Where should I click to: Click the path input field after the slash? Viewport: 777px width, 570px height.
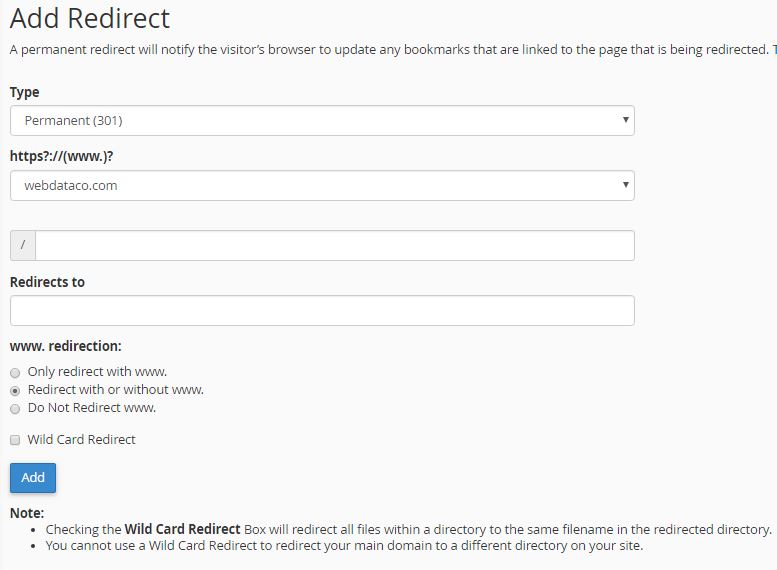(334, 246)
